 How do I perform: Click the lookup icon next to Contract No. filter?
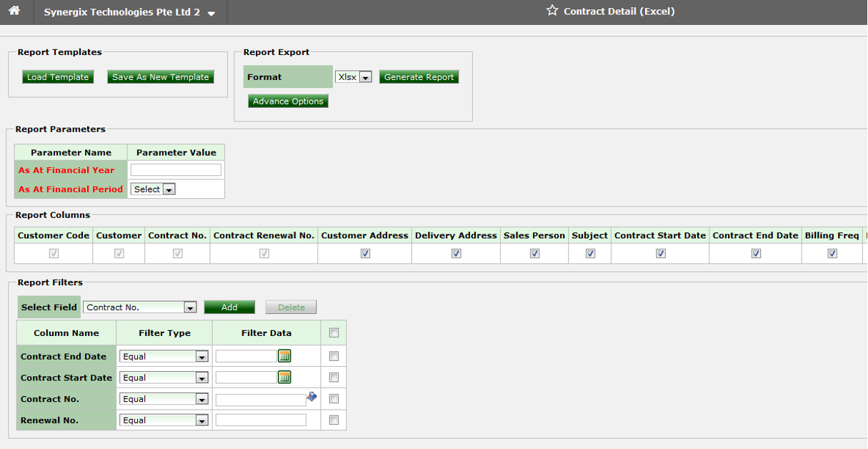311,398
